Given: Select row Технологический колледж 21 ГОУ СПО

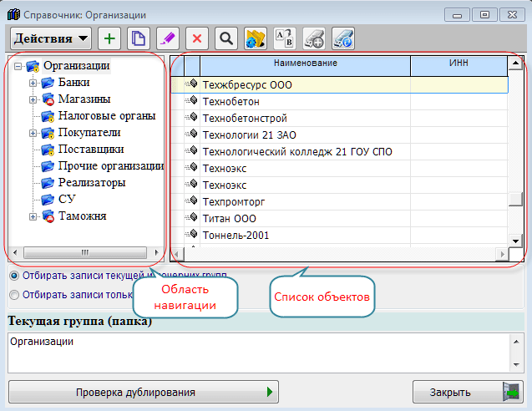Looking at the screenshot, I should [x=339, y=152].
